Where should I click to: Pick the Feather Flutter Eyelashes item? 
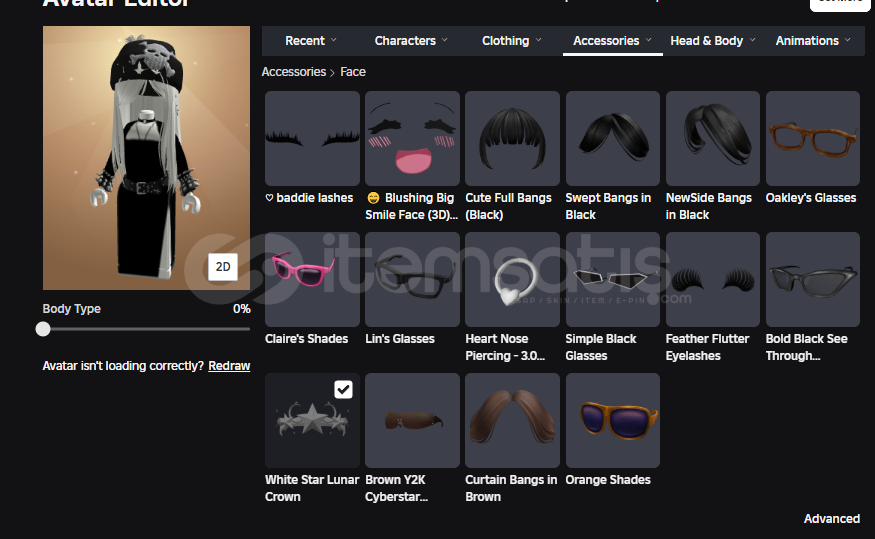(x=713, y=280)
